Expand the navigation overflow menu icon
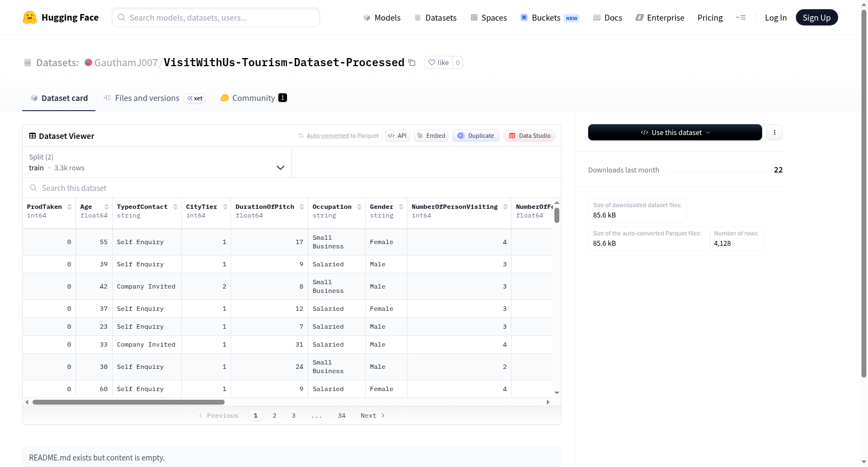Screen dimensions: 868x467 (x=741, y=17)
